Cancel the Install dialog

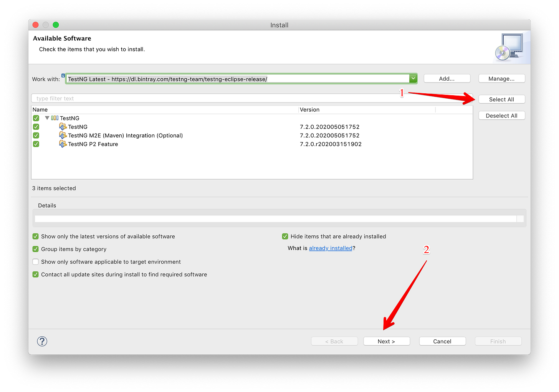pyautogui.click(x=442, y=341)
